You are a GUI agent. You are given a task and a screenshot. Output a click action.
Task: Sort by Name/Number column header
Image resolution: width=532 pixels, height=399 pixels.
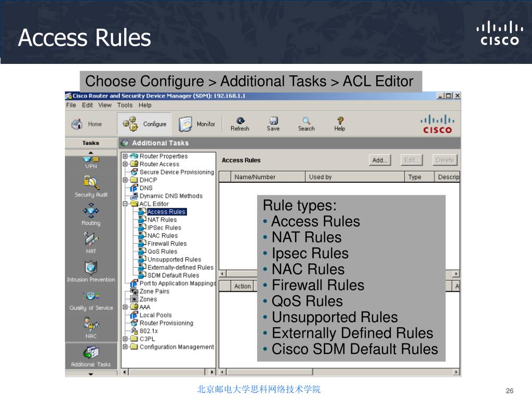[268, 177]
